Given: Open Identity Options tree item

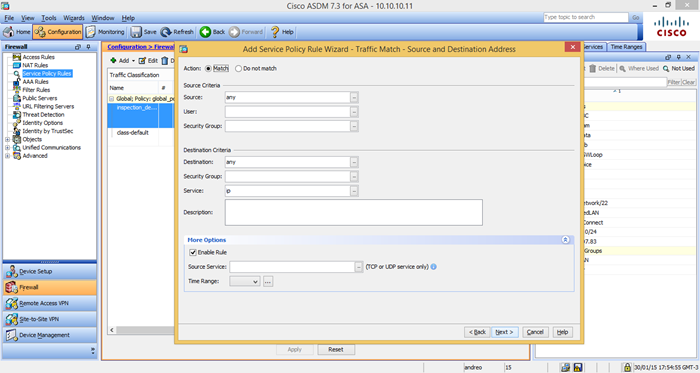Looking at the screenshot, I should [x=42, y=123].
